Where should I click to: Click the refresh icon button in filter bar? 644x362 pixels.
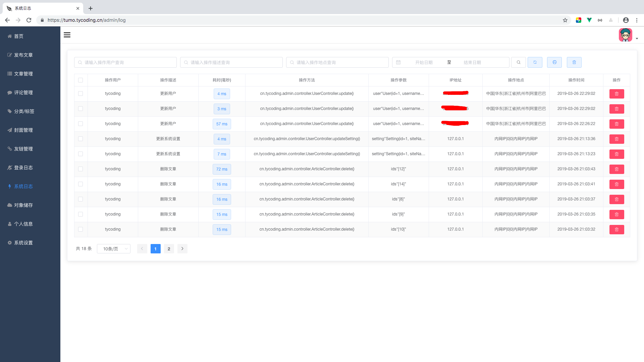pyautogui.click(x=535, y=62)
